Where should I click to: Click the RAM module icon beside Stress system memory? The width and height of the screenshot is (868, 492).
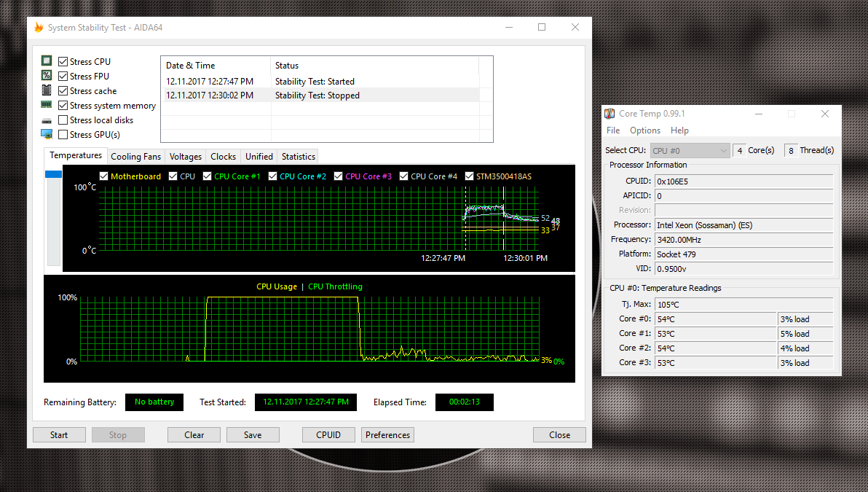pos(47,105)
